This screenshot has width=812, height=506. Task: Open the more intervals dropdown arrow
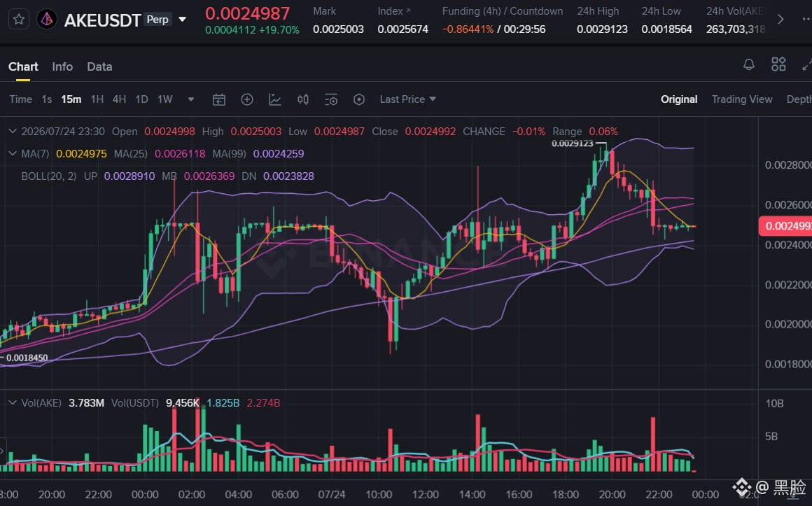(191, 99)
